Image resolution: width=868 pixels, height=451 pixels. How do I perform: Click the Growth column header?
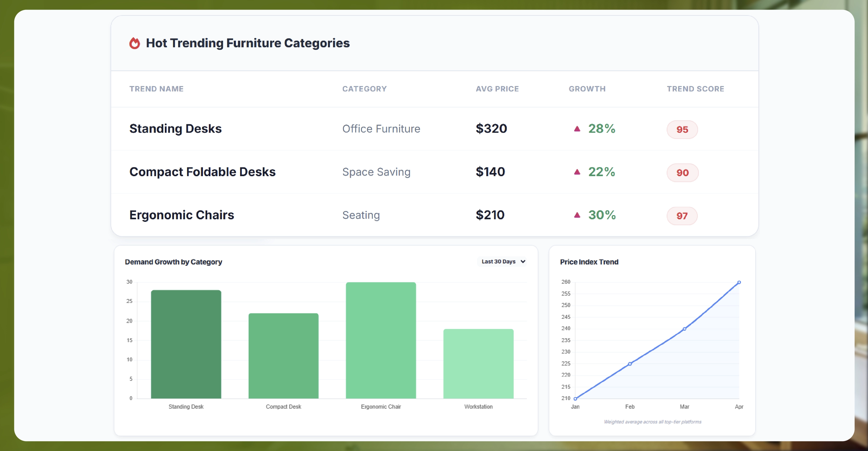[x=587, y=89]
